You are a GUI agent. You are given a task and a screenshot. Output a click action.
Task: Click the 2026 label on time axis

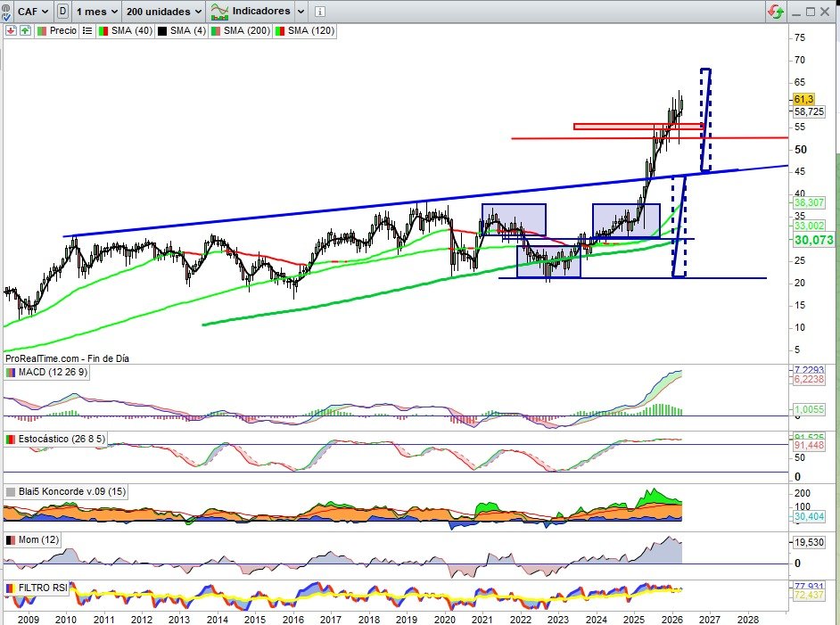[x=671, y=619]
